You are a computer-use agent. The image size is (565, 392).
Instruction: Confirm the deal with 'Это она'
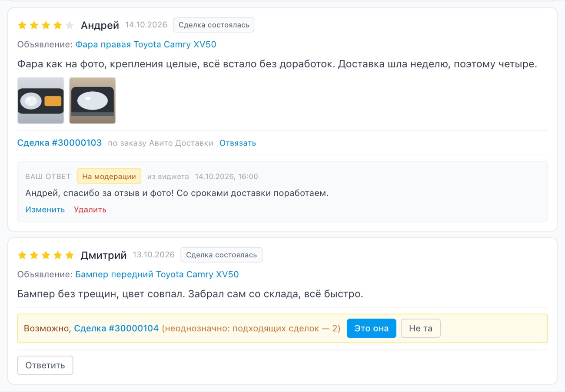(372, 329)
